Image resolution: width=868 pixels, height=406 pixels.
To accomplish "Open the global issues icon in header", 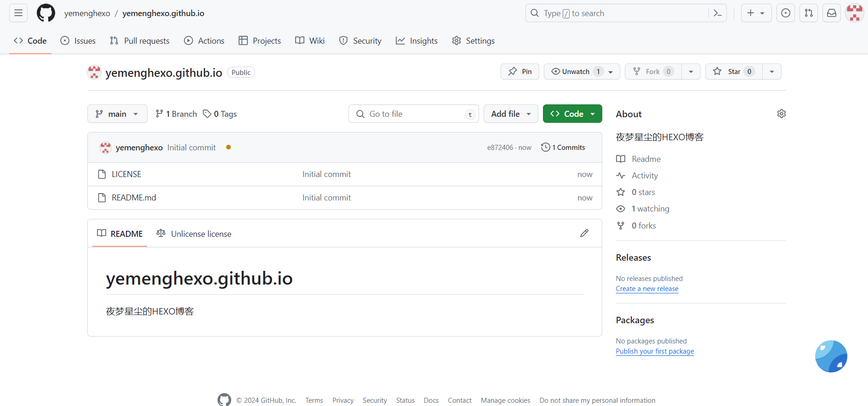I will tap(786, 13).
